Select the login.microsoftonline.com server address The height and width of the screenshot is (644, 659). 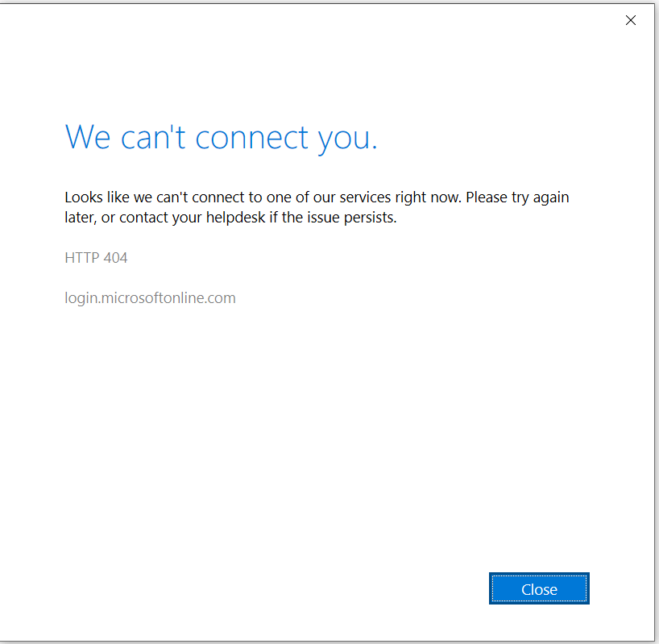point(150,297)
